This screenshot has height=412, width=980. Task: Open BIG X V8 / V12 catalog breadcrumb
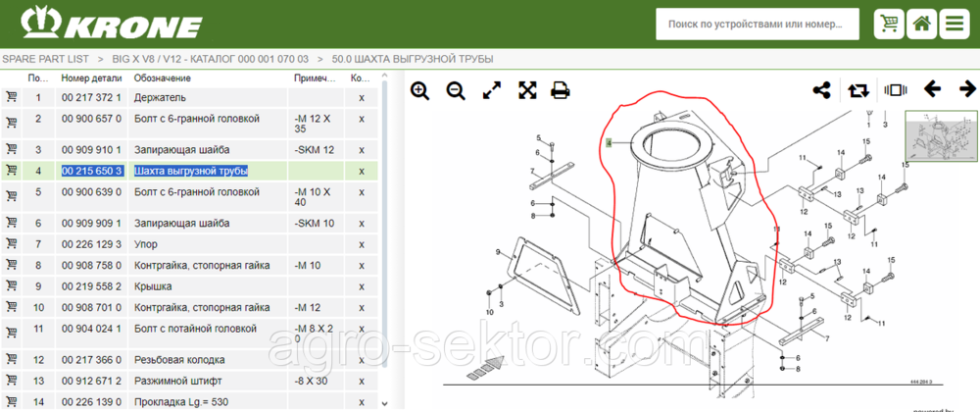pos(211,60)
